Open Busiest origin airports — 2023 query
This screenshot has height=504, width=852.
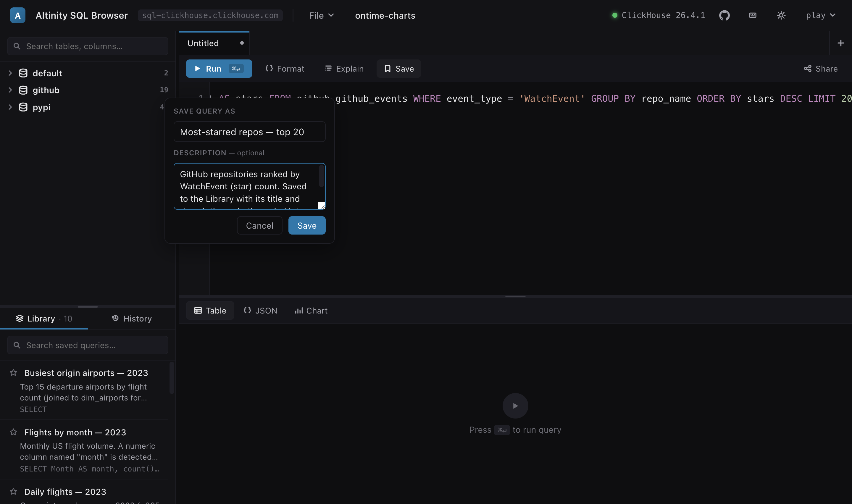tap(86, 373)
